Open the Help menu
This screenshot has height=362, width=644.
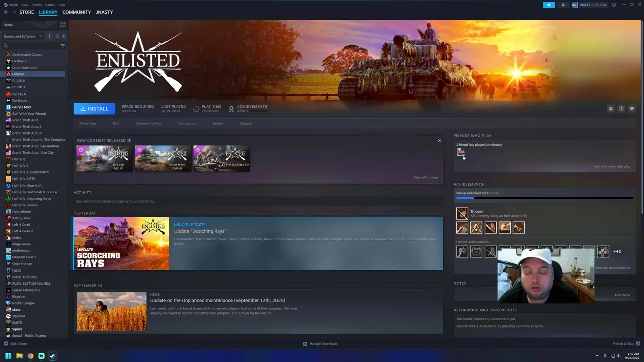61,5
